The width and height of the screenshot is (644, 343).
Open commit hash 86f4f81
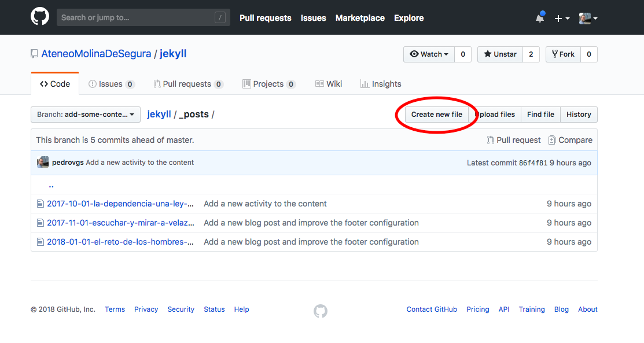pyautogui.click(x=533, y=163)
